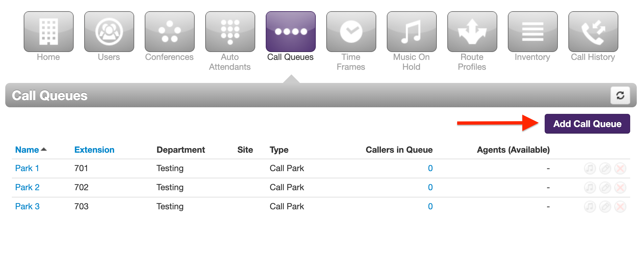Open the Park 3 queue link
The height and width of the screenshot is (258, 644).
[27, 206]
